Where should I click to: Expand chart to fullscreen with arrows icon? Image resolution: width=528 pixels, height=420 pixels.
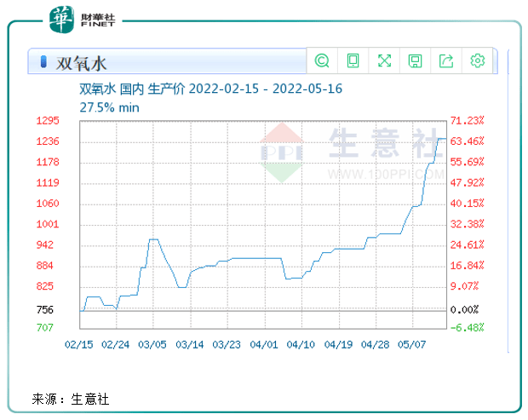[384, 61]
